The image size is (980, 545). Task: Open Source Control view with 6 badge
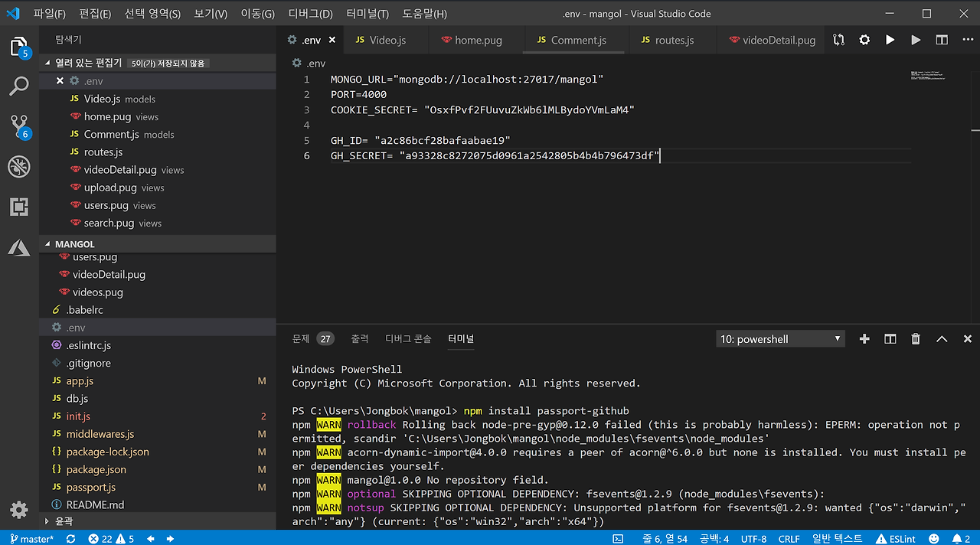(19, 126)
